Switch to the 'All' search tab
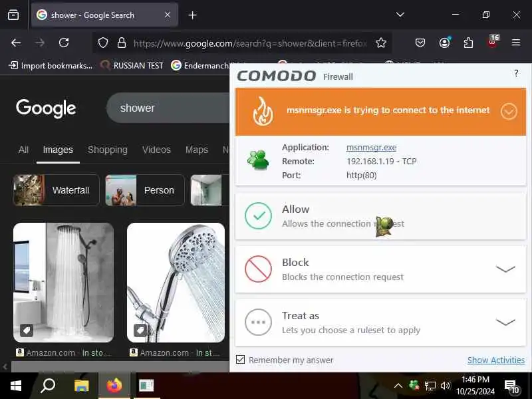Viewport: 532px width, 399px height. tap(23, 150)
